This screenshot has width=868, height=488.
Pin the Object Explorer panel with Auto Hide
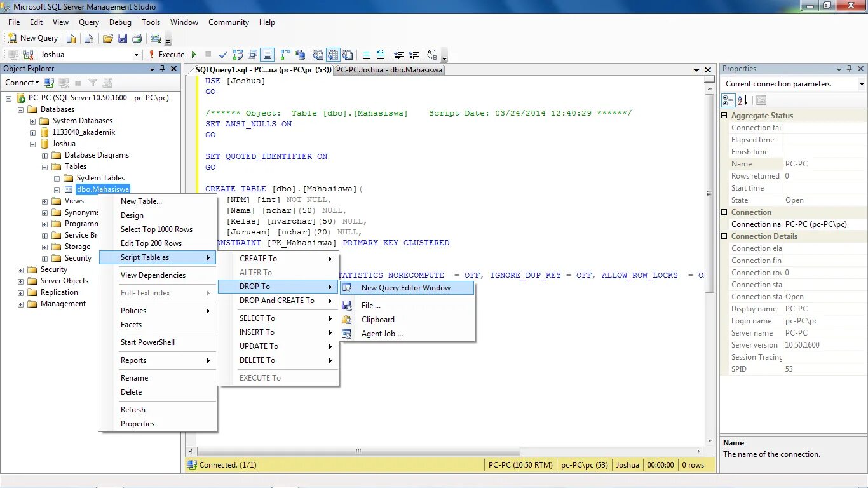pyautogui.click(x=162, y=69)
